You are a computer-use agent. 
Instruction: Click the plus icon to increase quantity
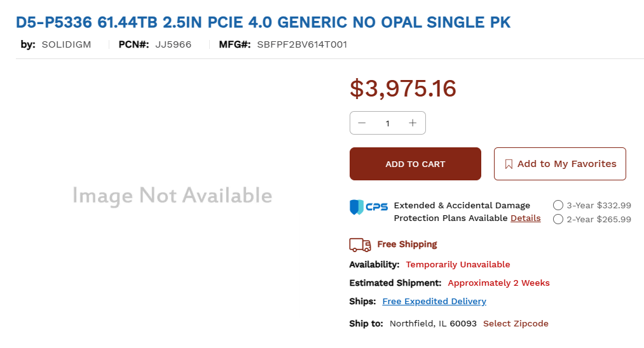pyautogui.click(x=413, y=123)
